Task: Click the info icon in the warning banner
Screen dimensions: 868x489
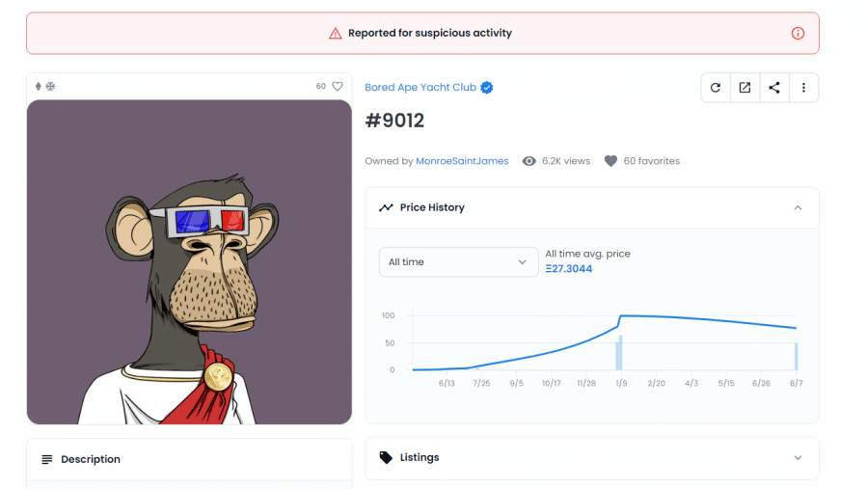Action: tap(798, 33)
